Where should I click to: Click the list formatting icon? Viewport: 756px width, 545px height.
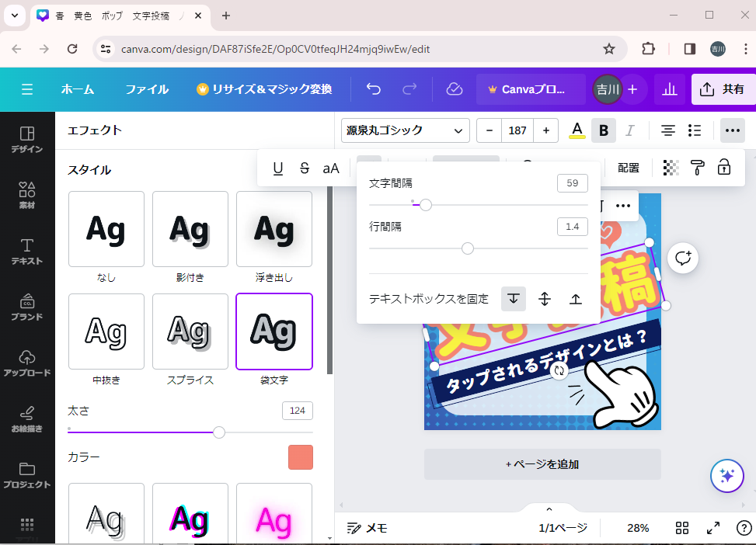[695, 130]
